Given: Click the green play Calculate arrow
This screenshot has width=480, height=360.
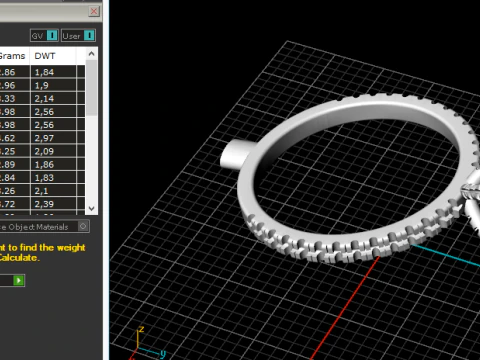Looking at the screenshot, I should [19, 281].
